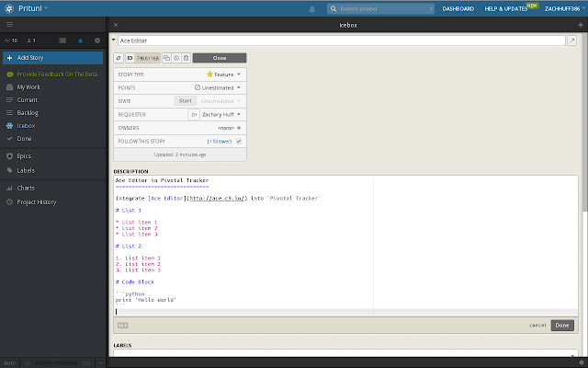The height and width of the screenshot is (368, 588).
Task: Open the Requester Zachary Huff dropdown
Action: pos(219,114)
